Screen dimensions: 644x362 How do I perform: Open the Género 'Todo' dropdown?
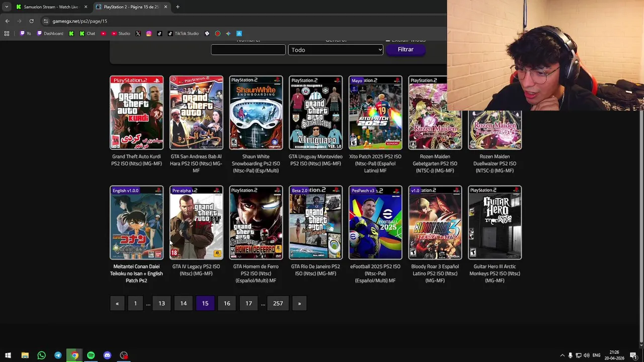[336, 50]
